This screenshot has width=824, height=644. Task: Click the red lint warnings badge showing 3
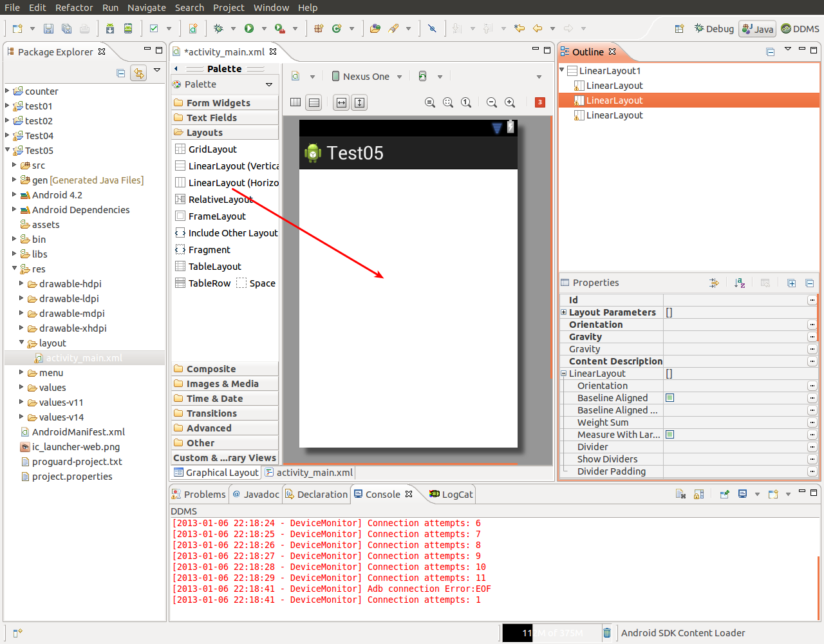coord(540,102)
